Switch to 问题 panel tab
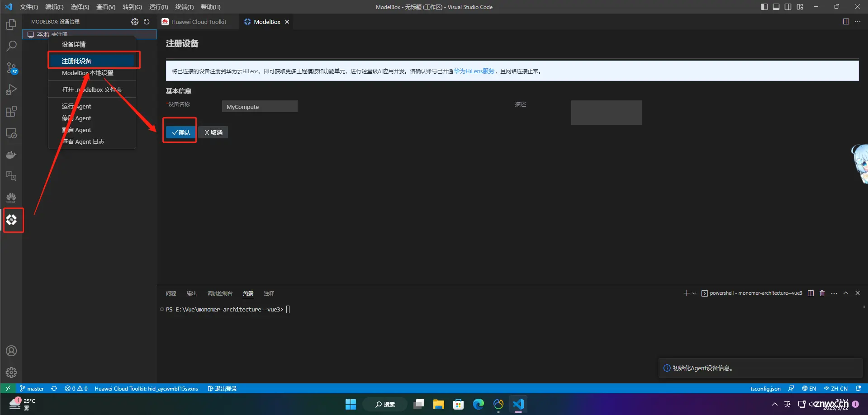868x415 pixels. [171, 293]
